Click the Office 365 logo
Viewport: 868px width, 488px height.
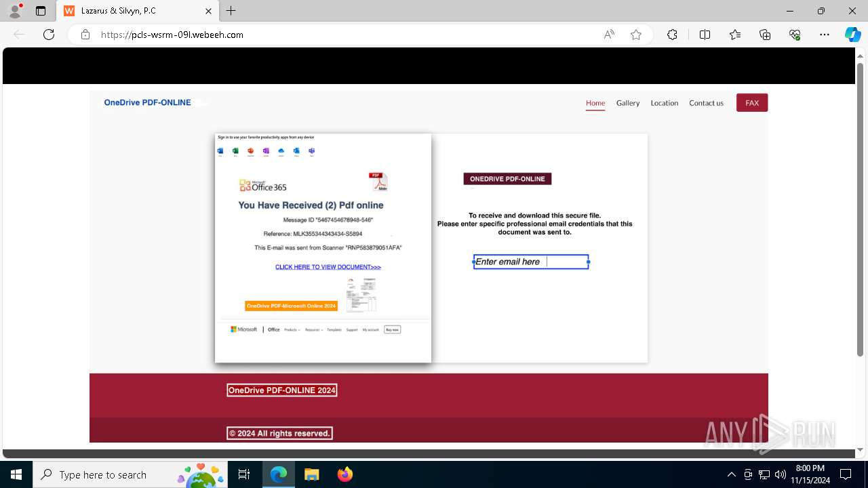coord(263,186)
